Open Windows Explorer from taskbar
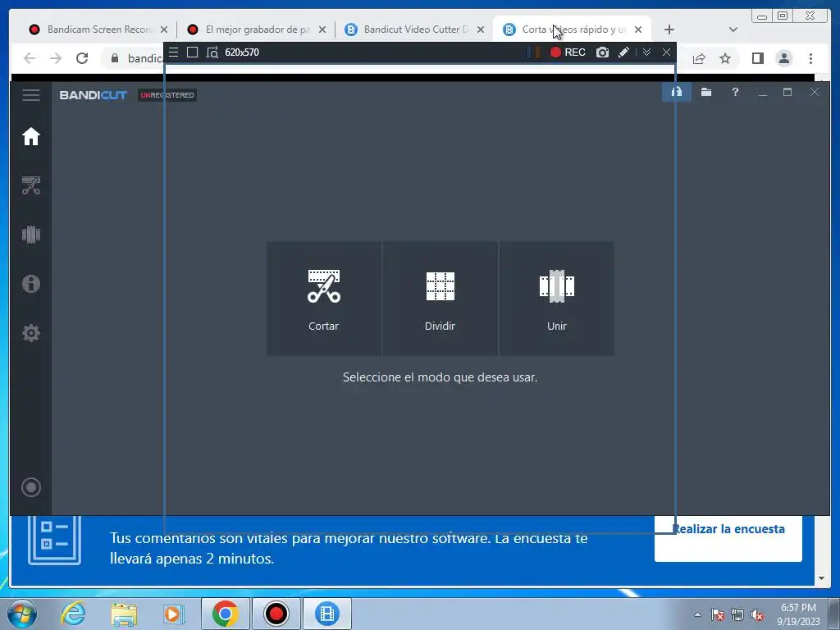Viewport: 840px width, 630px height. coord(124,614)
